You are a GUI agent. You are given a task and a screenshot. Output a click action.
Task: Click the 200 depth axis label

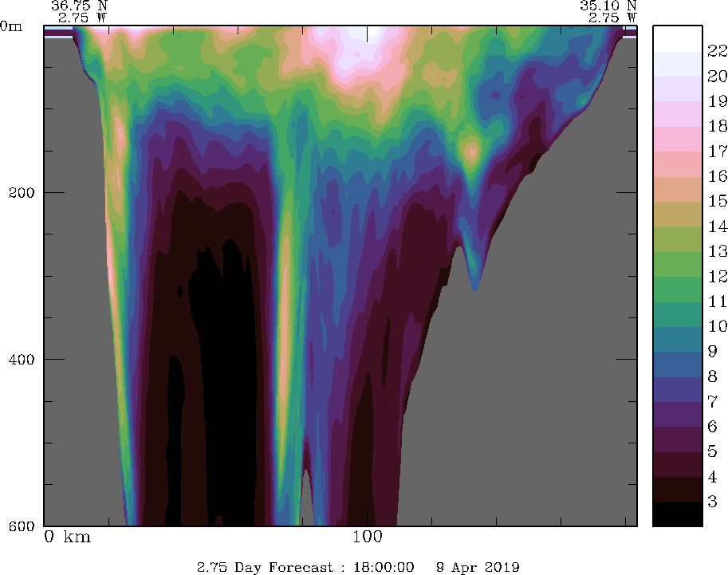point(22,193)
